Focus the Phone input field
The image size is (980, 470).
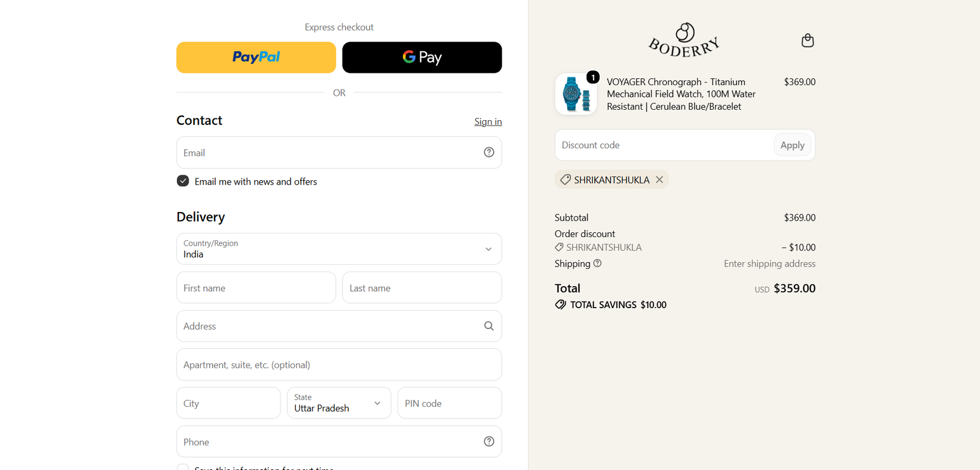[x=339, y=442]
